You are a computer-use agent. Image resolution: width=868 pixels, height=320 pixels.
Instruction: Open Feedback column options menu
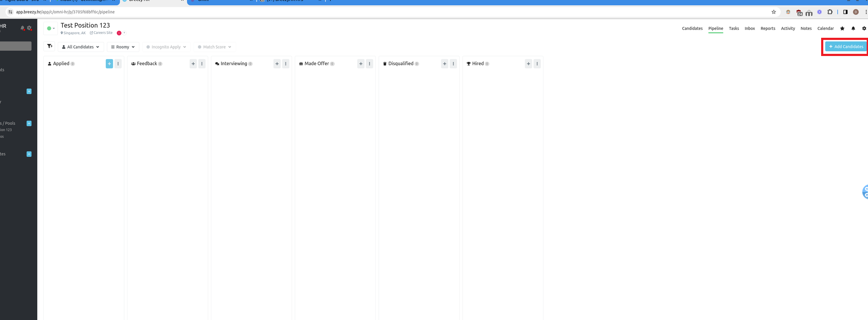[x=202, y=64]
